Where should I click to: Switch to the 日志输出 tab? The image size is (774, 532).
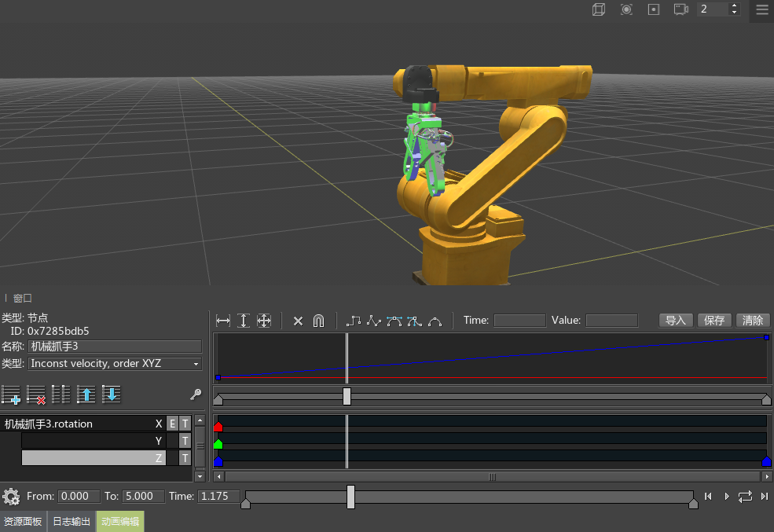click(x=72, y=522)
